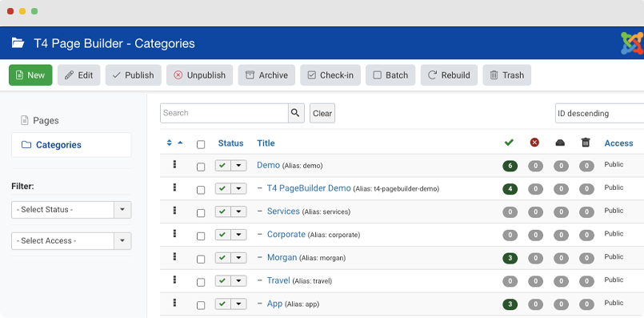Click the search magnifier icon button
The image size is (644, 318).
296,113
